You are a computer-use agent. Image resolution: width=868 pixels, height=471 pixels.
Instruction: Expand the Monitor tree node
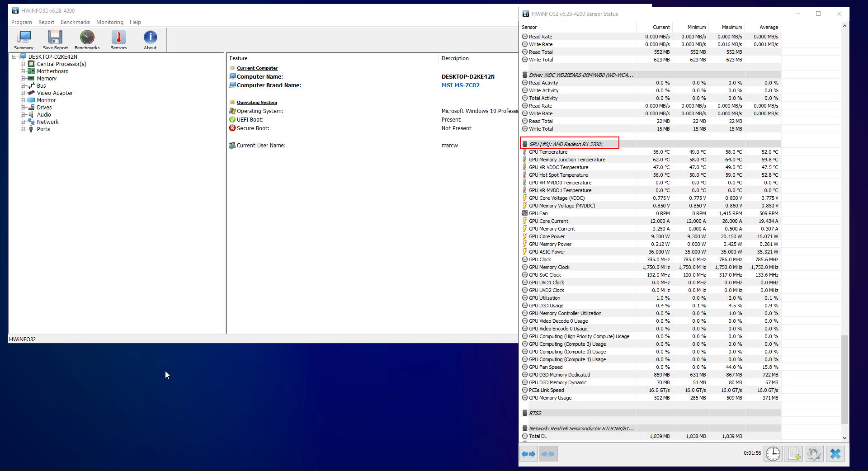[23, 100]
